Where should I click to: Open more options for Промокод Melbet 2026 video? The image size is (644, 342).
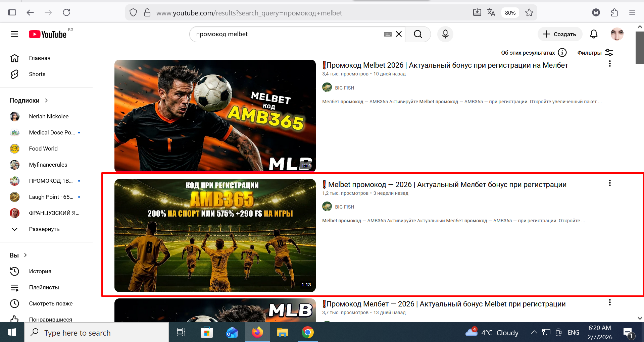pyautogui.click(x=610, y=64)
